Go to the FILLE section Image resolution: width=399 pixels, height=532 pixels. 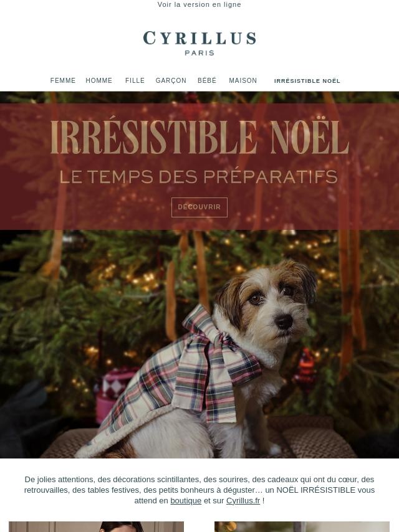tap(135, 81)
